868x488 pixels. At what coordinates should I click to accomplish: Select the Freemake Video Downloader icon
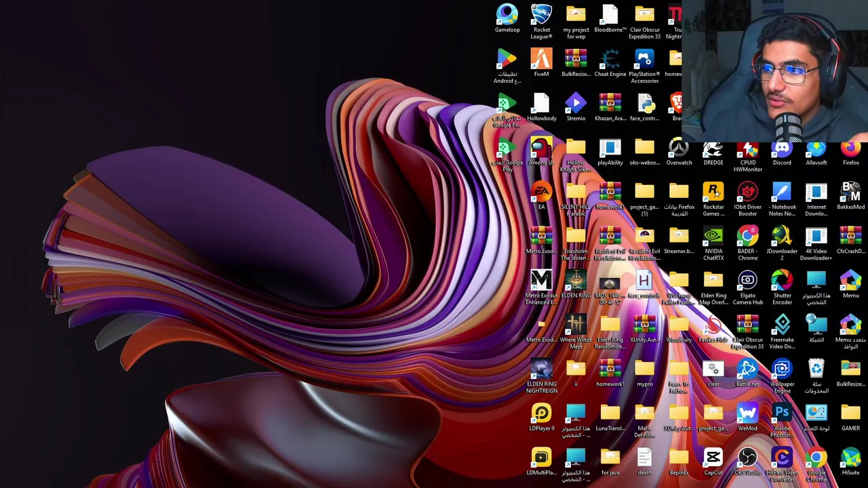click(x=782, y=332)
